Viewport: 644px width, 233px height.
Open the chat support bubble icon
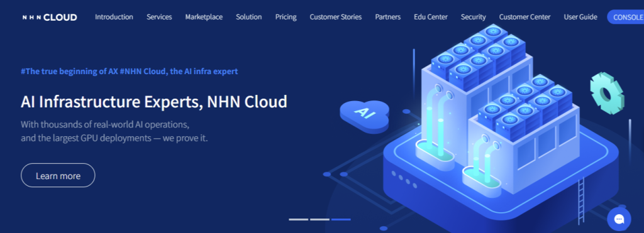[x=619, y=219]
